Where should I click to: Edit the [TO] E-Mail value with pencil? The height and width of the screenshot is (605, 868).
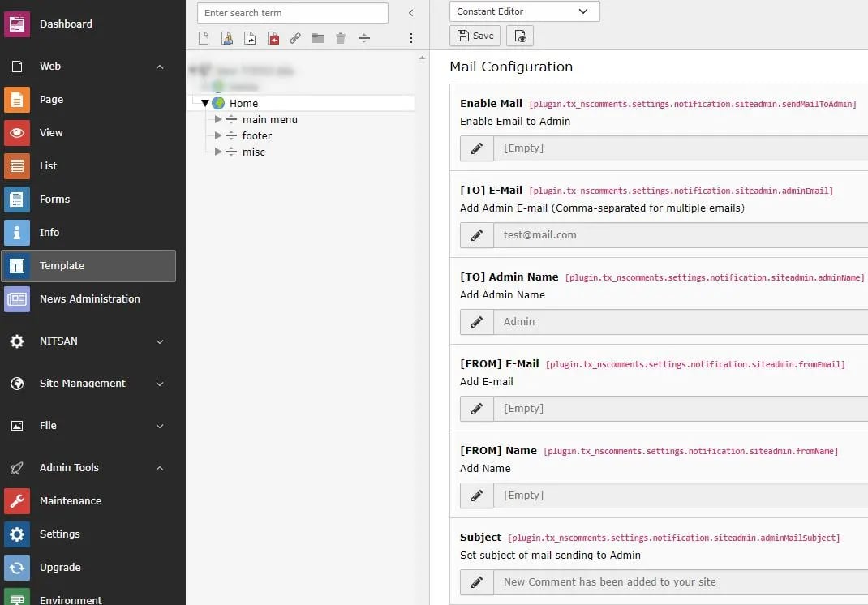477,235
